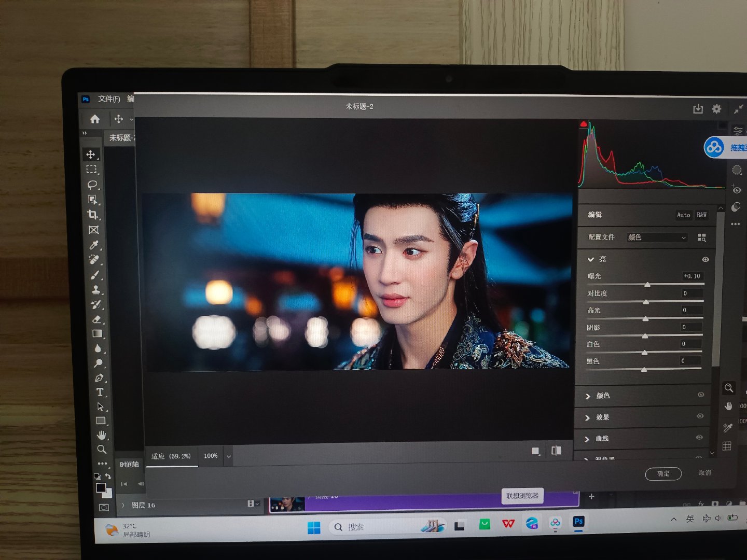Viewport: 747px width, 560px height.
Task: Select the Pen tool
Action: click(100, 378)
